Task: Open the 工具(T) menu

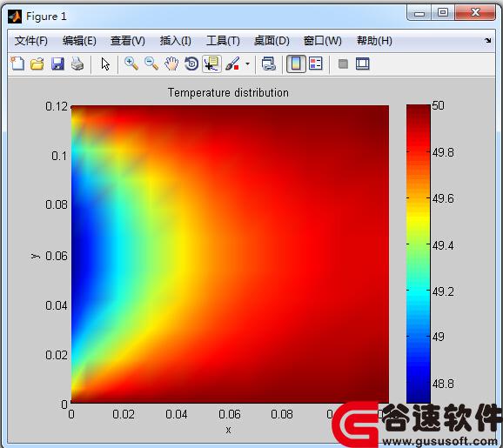Action: pyautogui.click(x=223, y=41)
